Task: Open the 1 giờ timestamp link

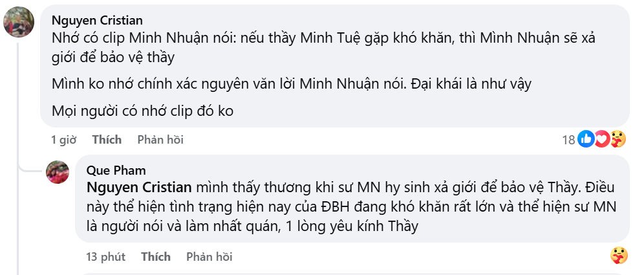Action: tap(63, 140)
